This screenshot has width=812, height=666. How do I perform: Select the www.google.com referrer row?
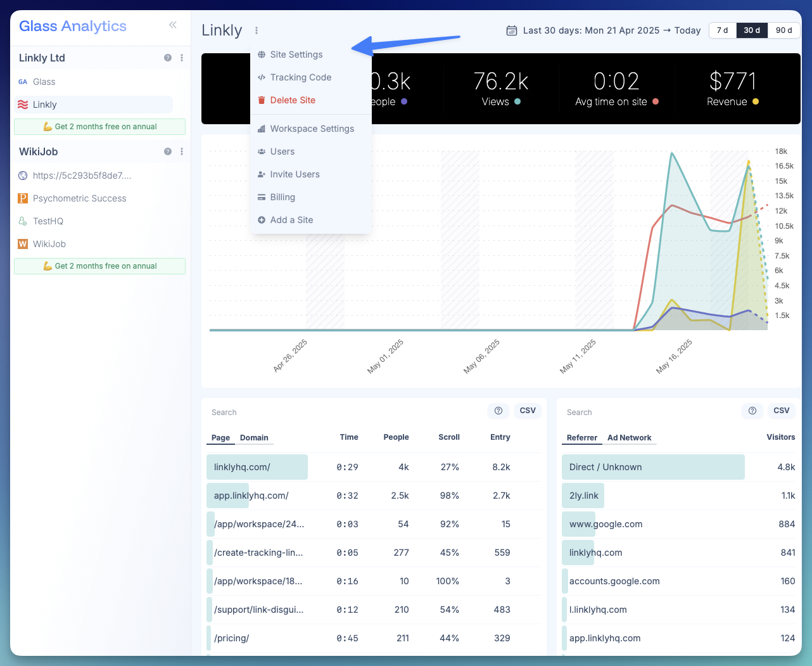(x=678, y=524)
